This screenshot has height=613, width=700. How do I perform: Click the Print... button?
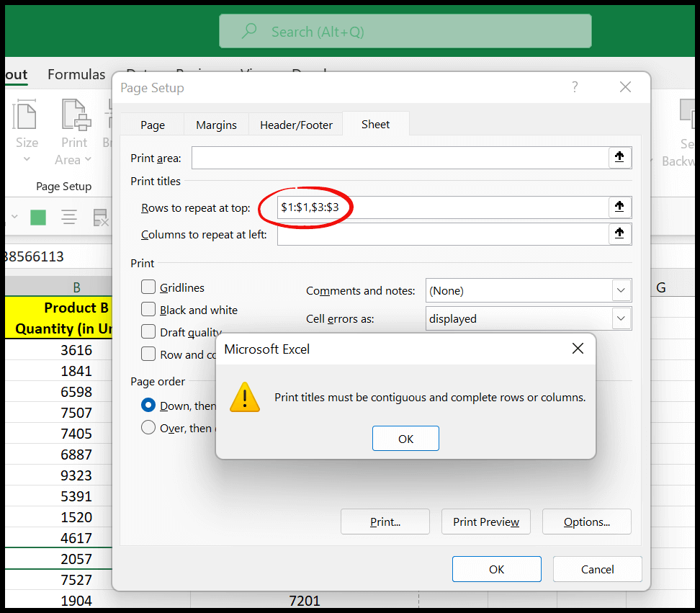click(385, 522)
